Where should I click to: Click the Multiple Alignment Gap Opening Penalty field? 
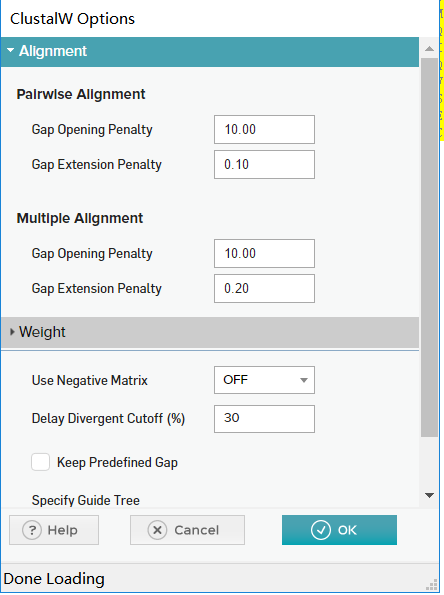pyautogui.click(x=264, y=253)
